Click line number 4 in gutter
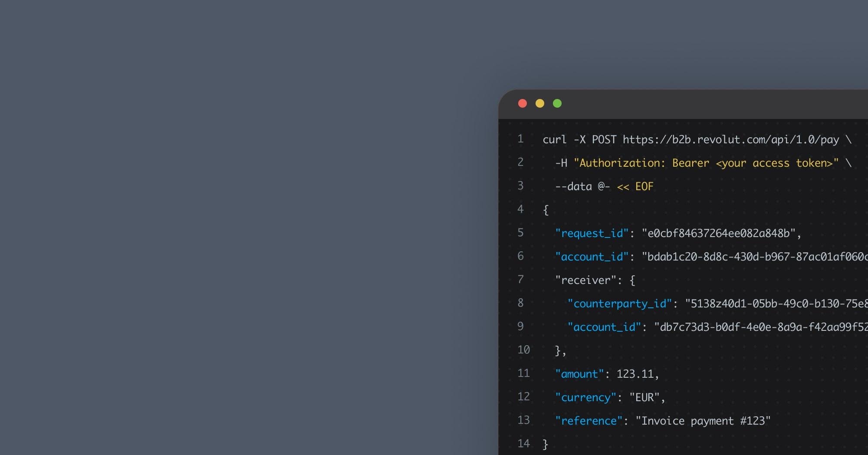The width and height of the screenshot is (868, 455). 520,209
